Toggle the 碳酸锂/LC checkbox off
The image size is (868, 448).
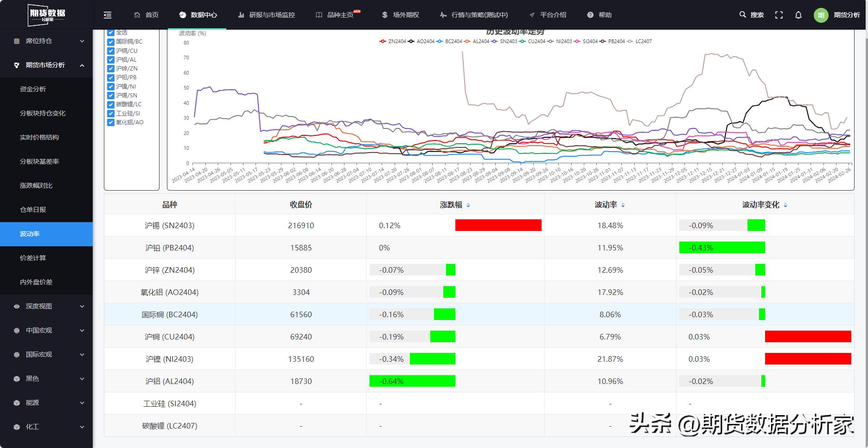110,104
